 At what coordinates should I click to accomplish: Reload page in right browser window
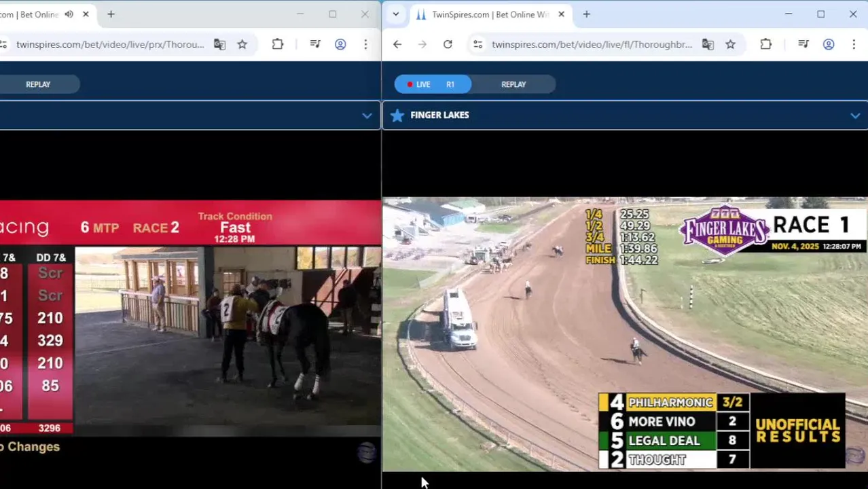(448, 44)
